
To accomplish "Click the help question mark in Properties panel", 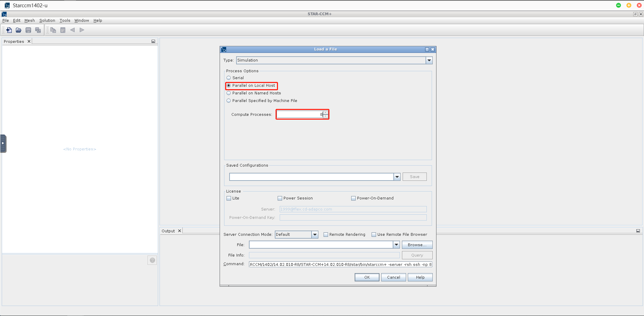I will [152, 260].
